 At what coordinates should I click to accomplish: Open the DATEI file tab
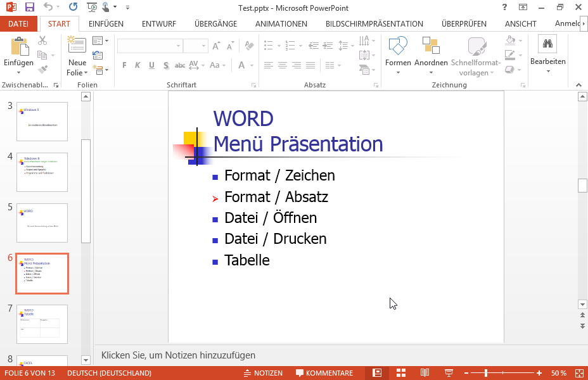pos(18,23)
